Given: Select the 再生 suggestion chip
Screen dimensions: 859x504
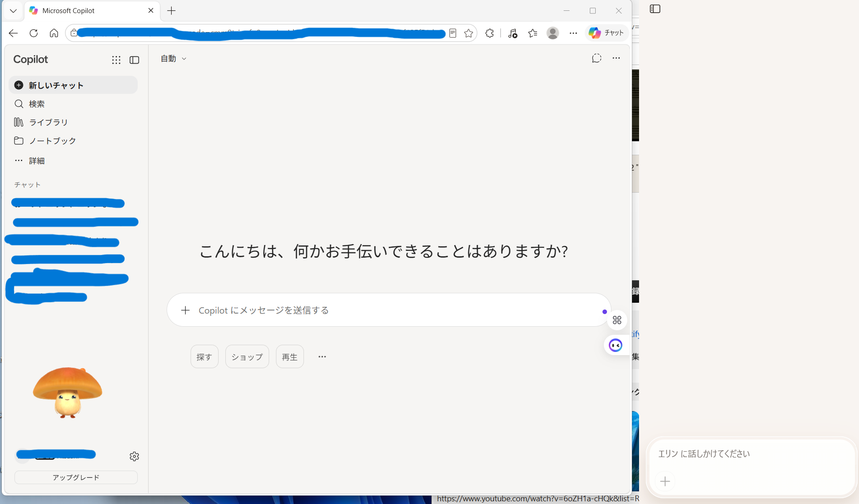Looking at the screenshot, I should (x=289, y=357).
